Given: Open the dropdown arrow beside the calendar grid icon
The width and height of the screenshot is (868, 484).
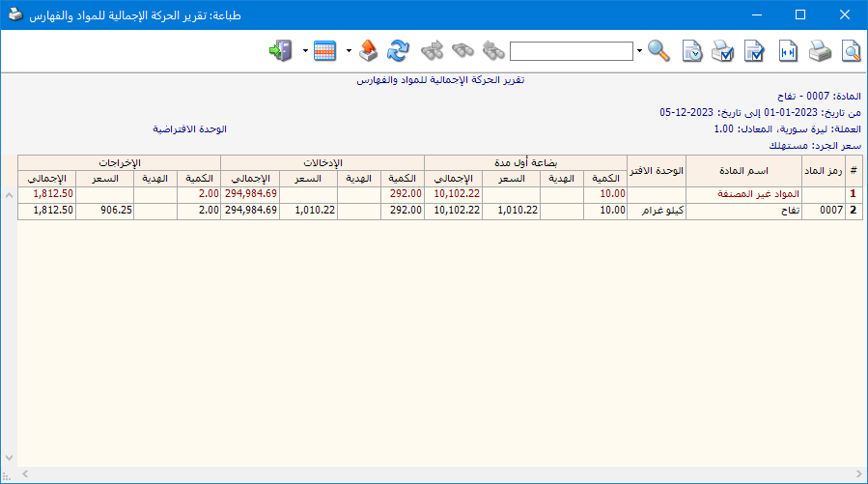Looking at the screenshot, I should pos(349,51).
